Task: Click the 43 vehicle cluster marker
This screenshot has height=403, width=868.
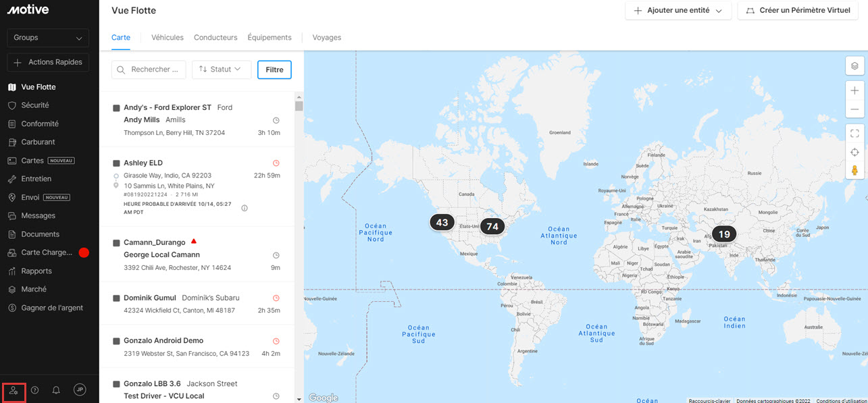Action: point(442,222)
